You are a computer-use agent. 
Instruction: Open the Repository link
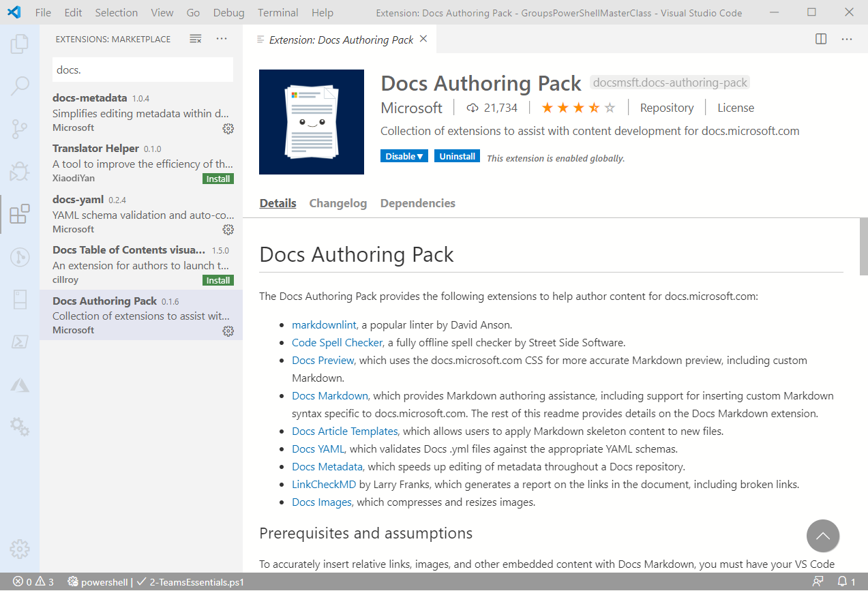pyautogui.click(x=667, y=108)
